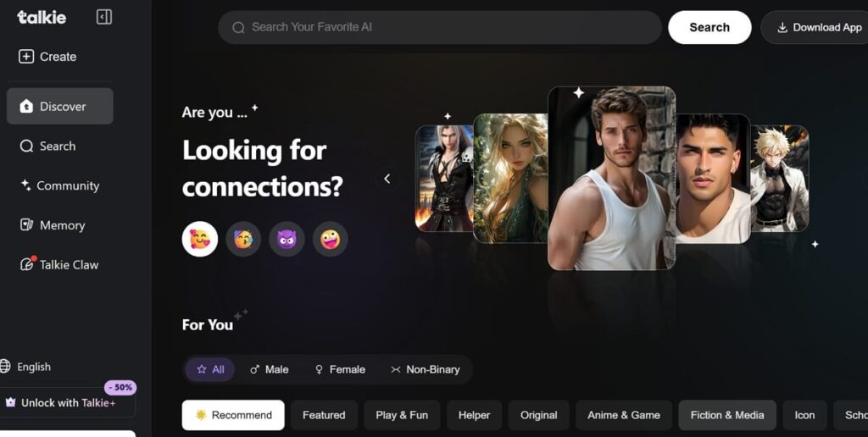Filter For You by All
Image resolution: width=868 pixels, height=437 pixels.
[210, 369]
